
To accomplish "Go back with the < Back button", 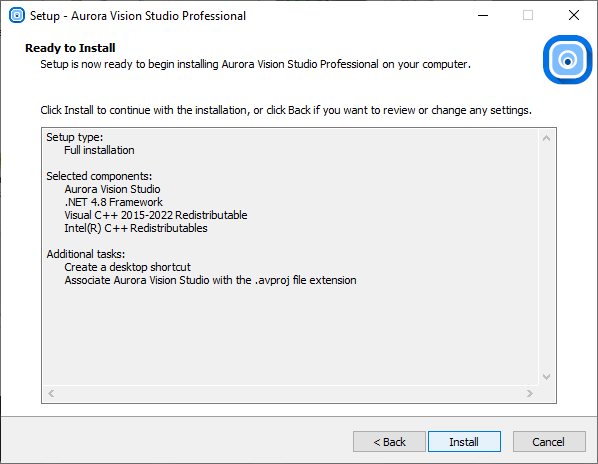I will (x=389, y=442).
